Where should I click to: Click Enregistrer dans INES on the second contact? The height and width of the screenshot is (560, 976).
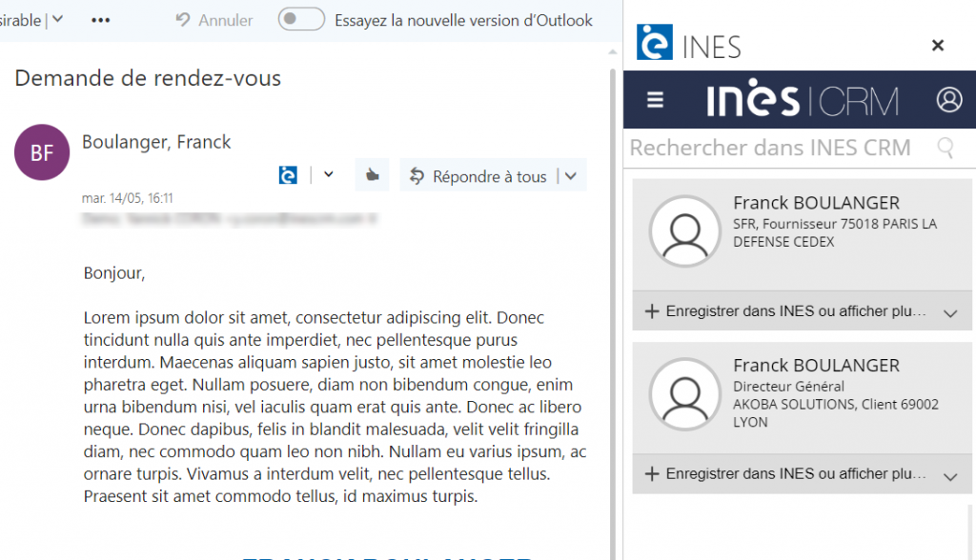coord(791,475)
